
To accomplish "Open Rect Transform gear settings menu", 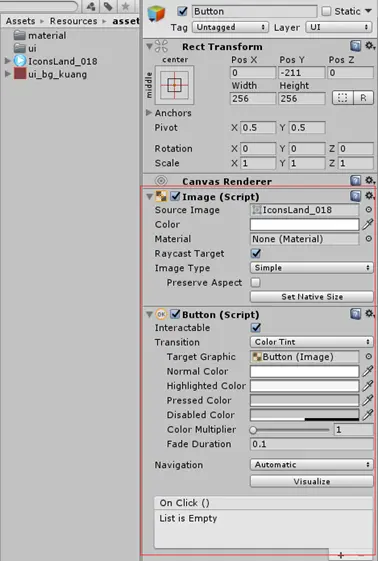I will click(x=369, y=45).
